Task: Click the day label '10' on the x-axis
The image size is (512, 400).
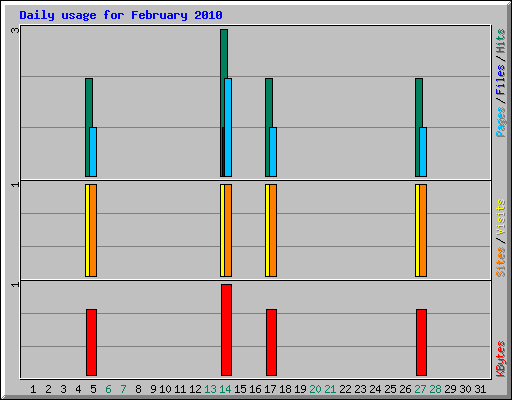Action: tap(165, 389)
